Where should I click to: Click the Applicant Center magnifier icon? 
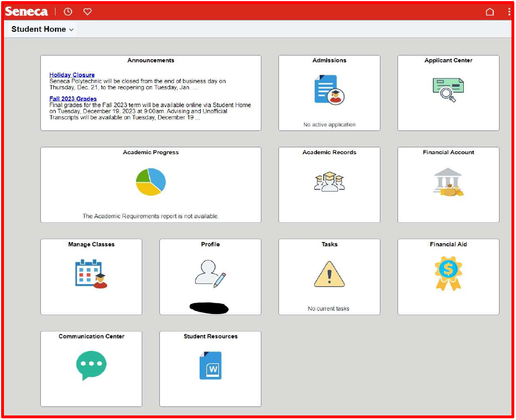[x=448, y=90]
